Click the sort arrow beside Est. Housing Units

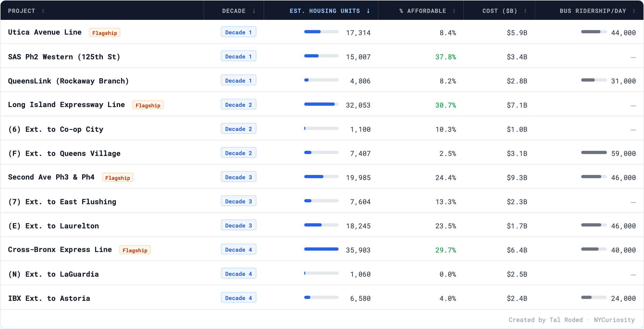coord(368,11)
